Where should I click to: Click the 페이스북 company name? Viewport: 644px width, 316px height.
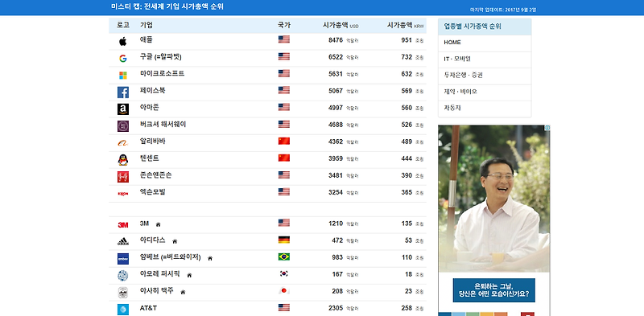click(152, 90)
